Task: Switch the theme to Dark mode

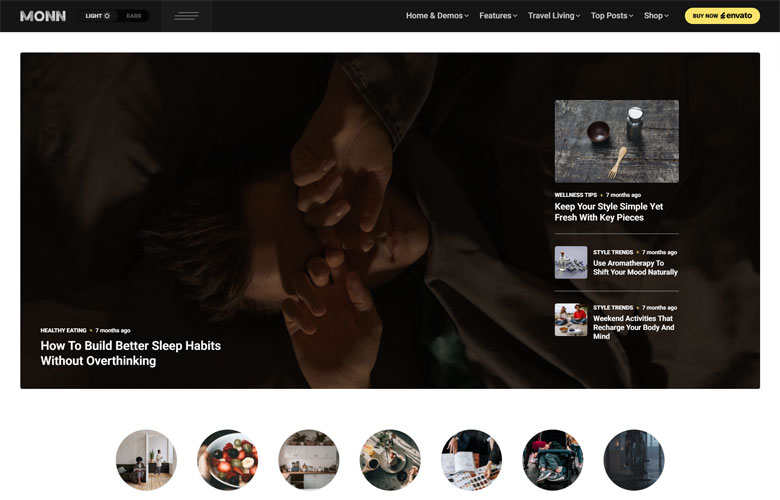Action: 133,16
